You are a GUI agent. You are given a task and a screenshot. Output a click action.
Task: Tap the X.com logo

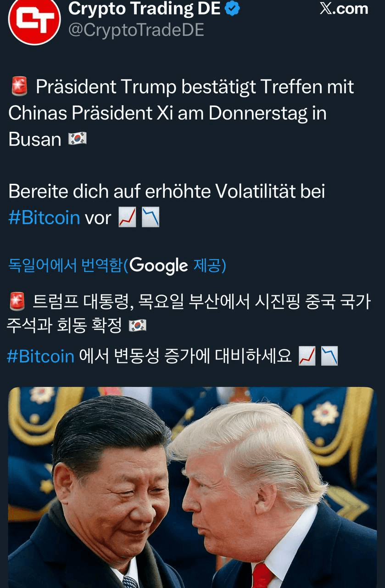click(344, 8)
